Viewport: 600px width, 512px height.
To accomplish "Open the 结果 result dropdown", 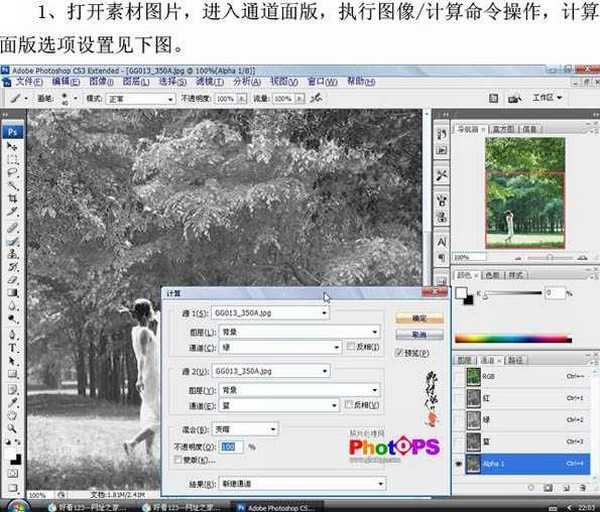I will click(299, 482).
